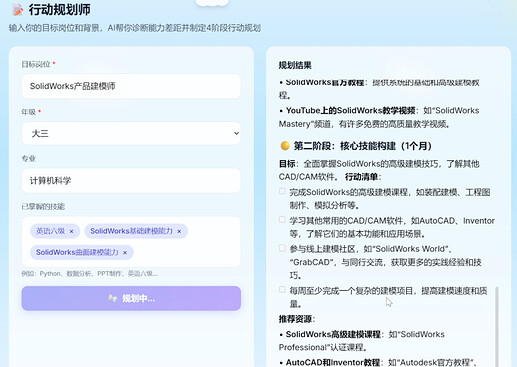Image resolution: width=517 pixels, height=367 pixels.
Task: Check 学习其他常用的CAD/CAM软件 task
Action: tap(282, 220)
